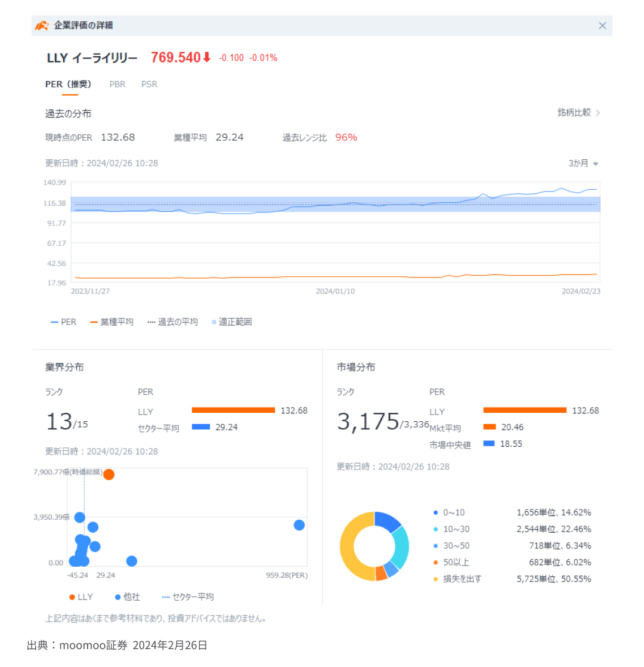Click the moomoo logo in title bar
This screenshot has width=644, height=667.
(x=42, y=26)
